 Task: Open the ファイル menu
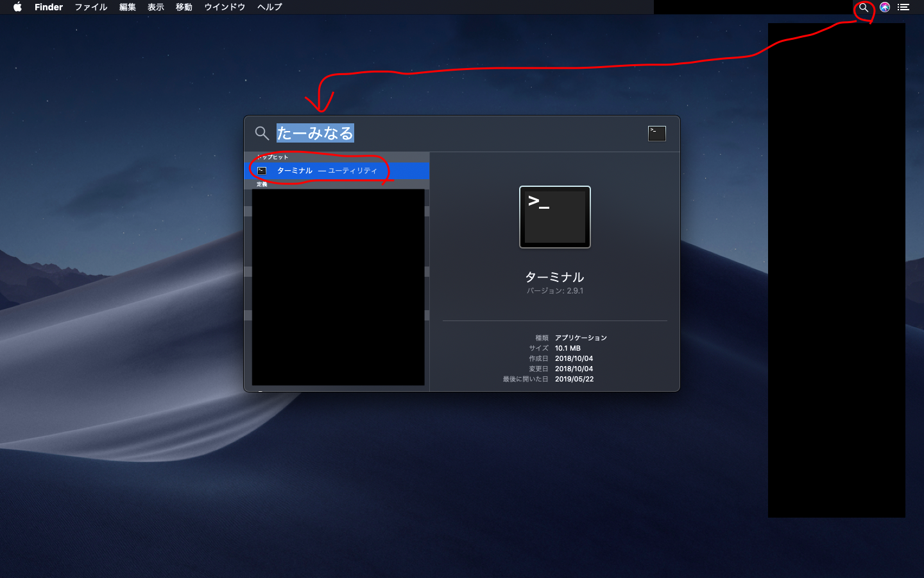[90, 7]
